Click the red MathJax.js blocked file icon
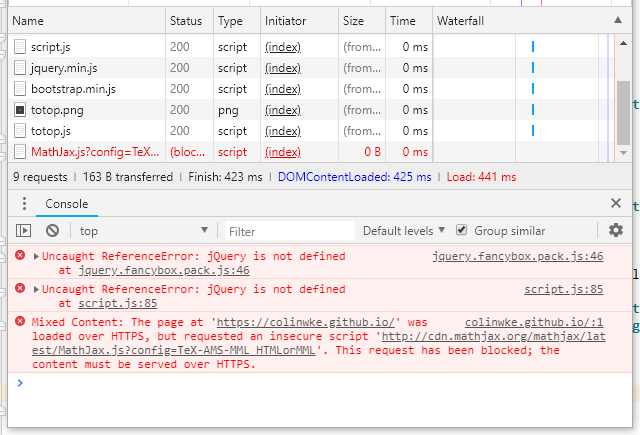Image resolution: width=640 pixels, height=435 pixels. [x=19, y=152]
